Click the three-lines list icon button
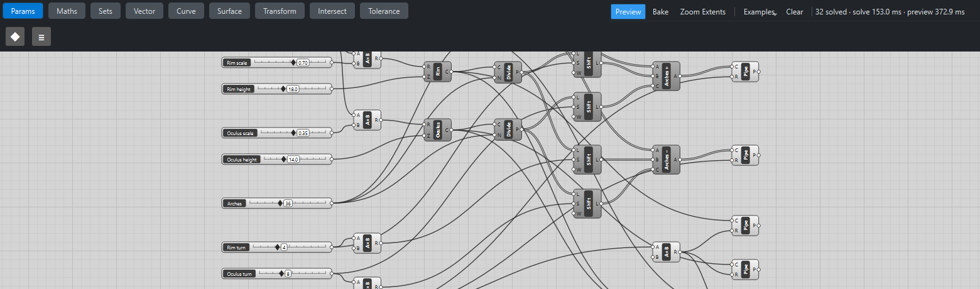The image size is (980, 289). pyautogui.click(x=41, y=36)
